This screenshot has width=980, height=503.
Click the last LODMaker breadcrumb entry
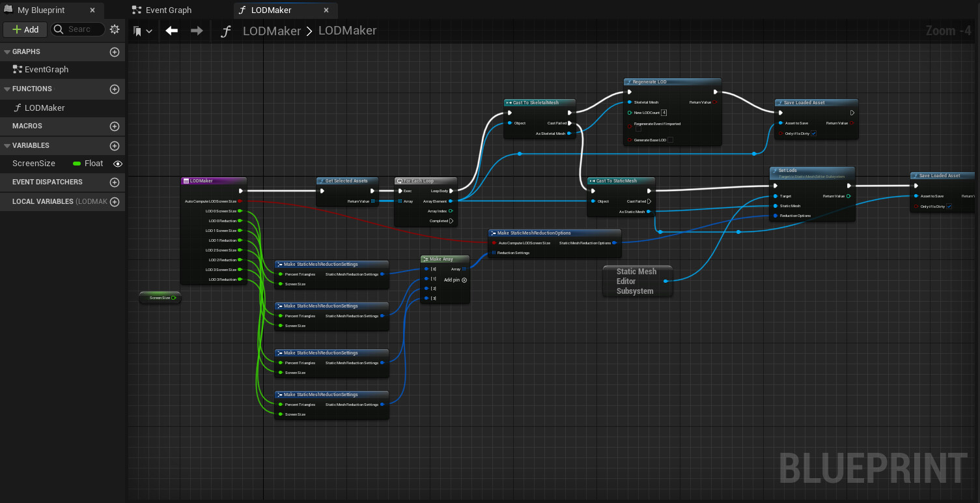click(347, 31)
